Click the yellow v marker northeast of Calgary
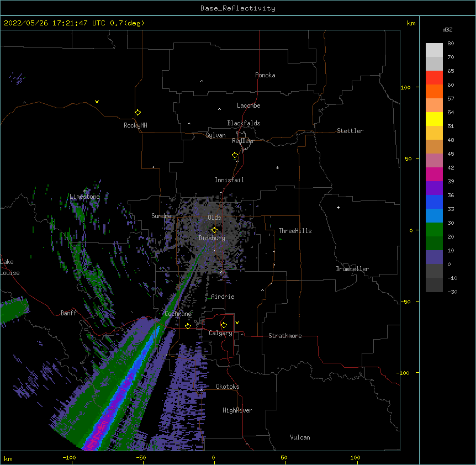 click(237, 323)
